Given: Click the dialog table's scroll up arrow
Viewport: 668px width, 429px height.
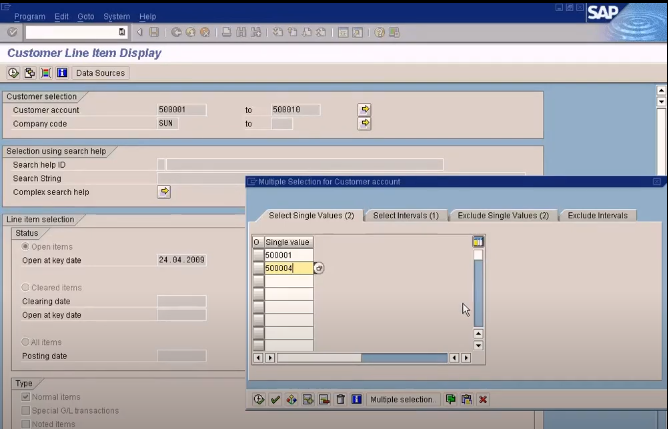Looking at the screenshot, I should [478, 334].
